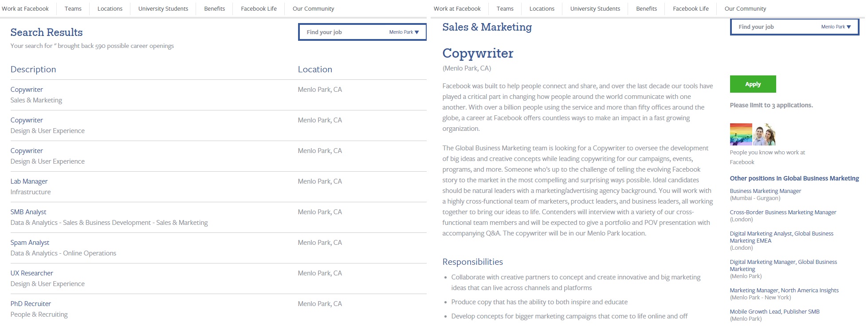Viewport: 868px width, 326px height.
Task: Select Mobile Growth Lead, Publisher SMB link
Action: tap(774, 312)
